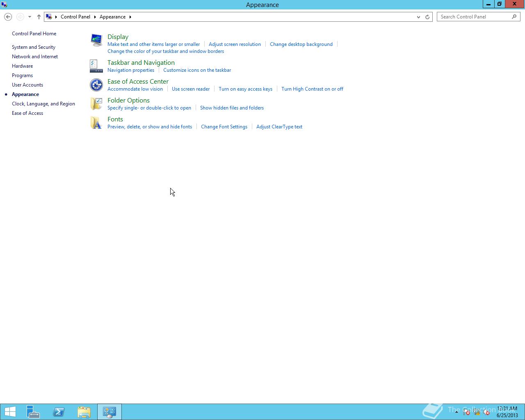
Task: Open Customize icons on the taskbar
Action: (x=197, y=70)
